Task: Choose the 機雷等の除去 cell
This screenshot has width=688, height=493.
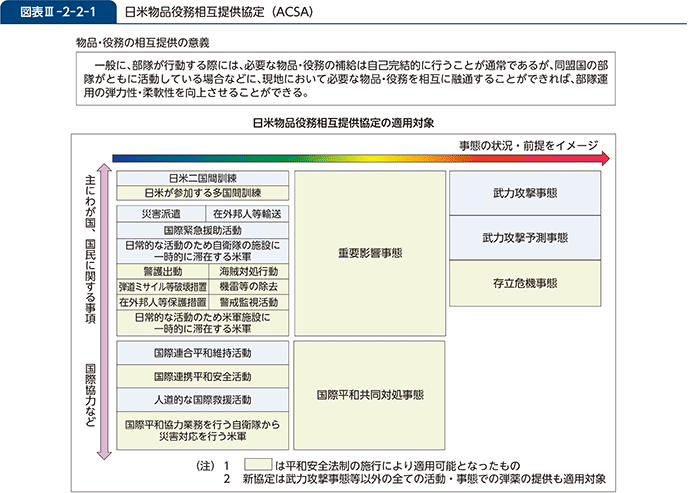Action: [247, 286]
